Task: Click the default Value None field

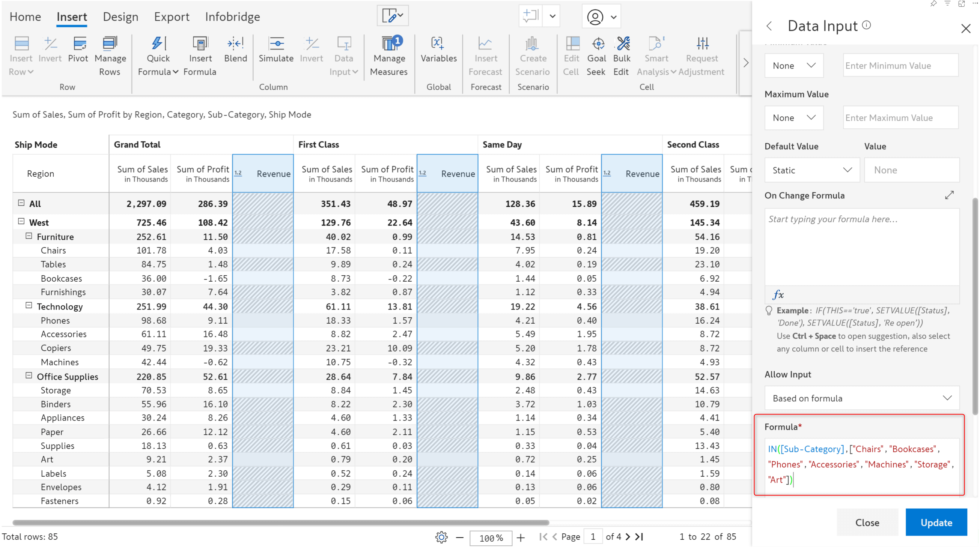Action: (912, 170)
